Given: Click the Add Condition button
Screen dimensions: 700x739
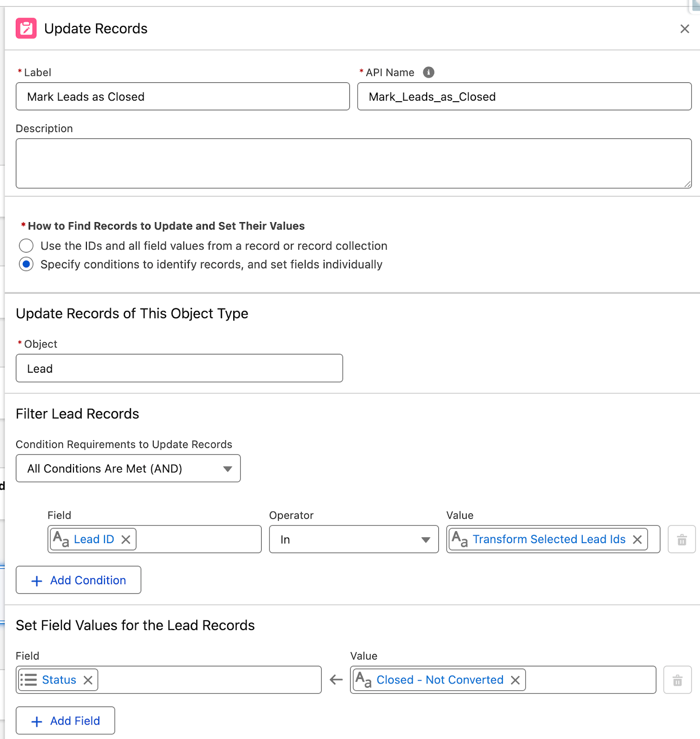Looking at the screenshot, I should click(x=78, y=580).
